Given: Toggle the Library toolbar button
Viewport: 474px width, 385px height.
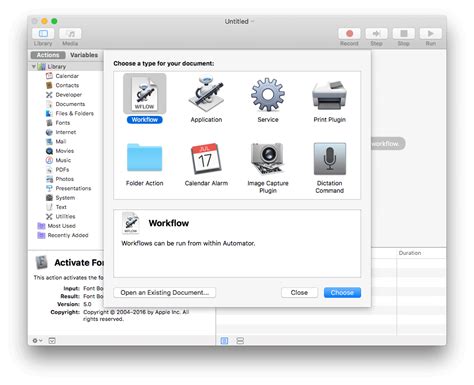Looking at the screenshot, I should [x=43, y=34].
